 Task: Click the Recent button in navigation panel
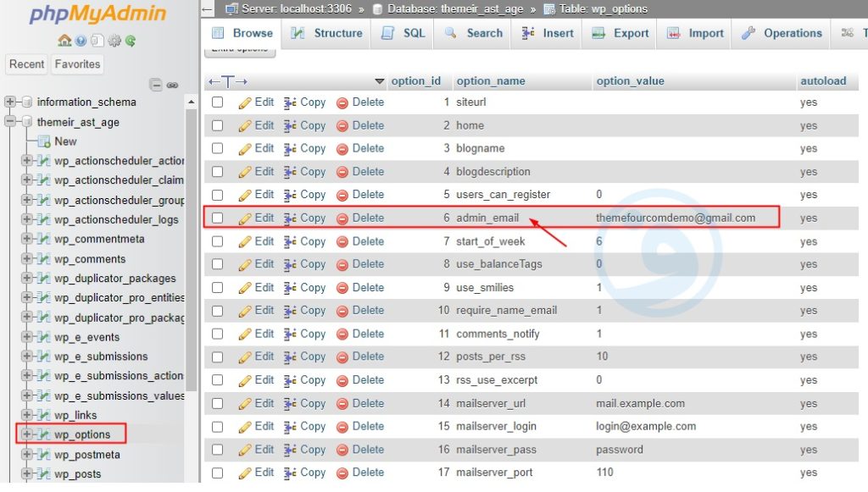click(26, 64)
